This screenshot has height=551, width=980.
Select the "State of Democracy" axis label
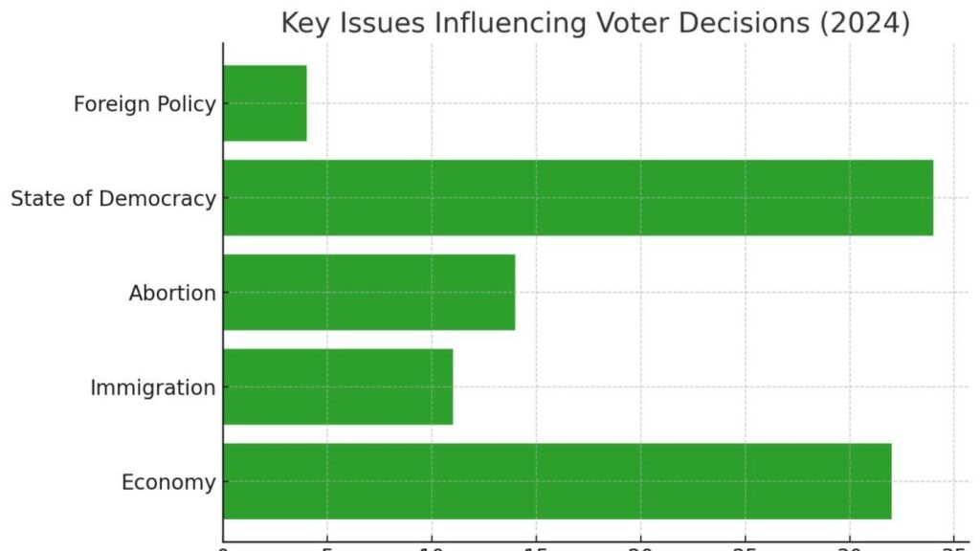[113, 199]
